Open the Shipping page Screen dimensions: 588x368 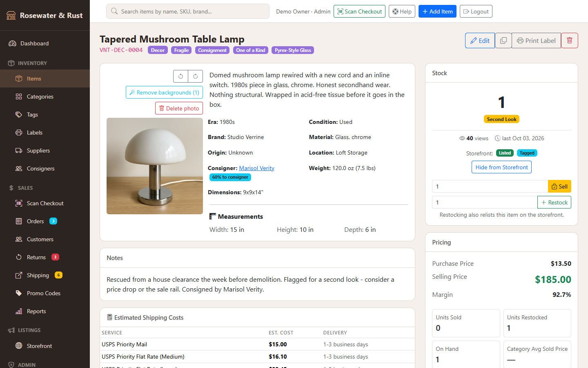point(45,275)
